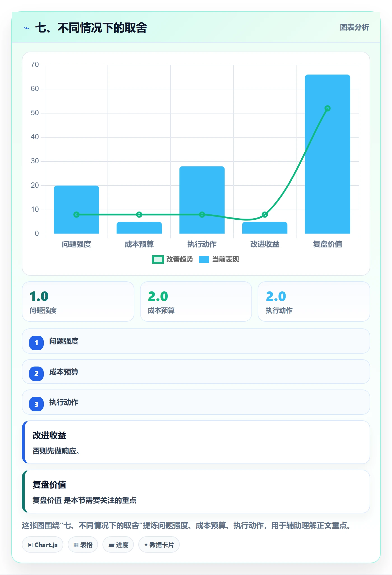Click the trend line point above 复盘价值

(328, 108)
